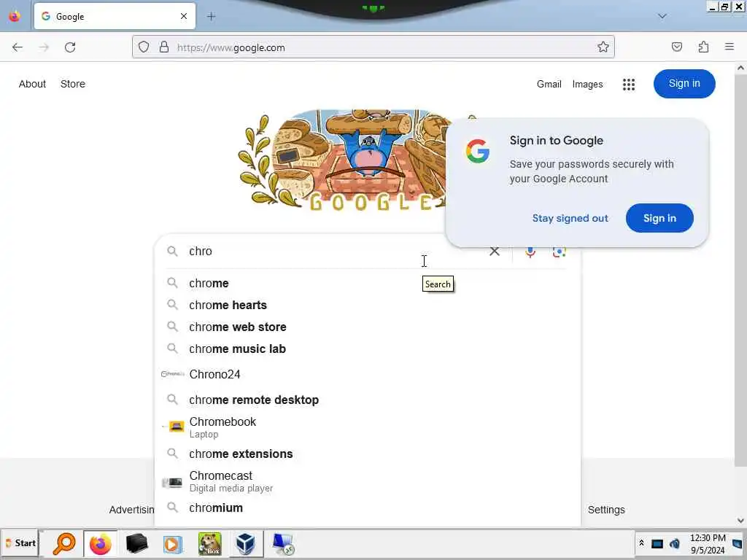Click the Firefox taskbar icon
Image resolution: width=747 pixels, height=560 pixels.
click(101, 544)
